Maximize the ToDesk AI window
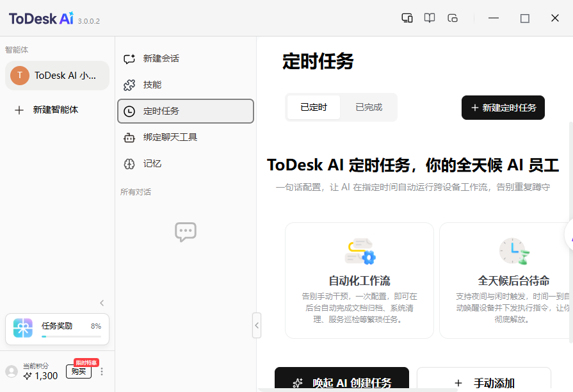This screenshot has width=573, height=392. 525,19
